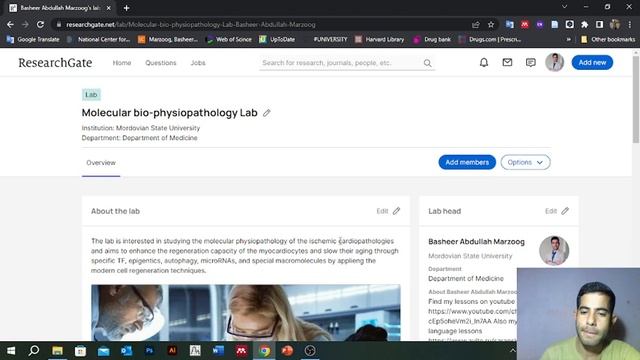Click the lab head profile photo
Image resolution: width=640 pixels, height=360 pixels.
coord(554,251)
